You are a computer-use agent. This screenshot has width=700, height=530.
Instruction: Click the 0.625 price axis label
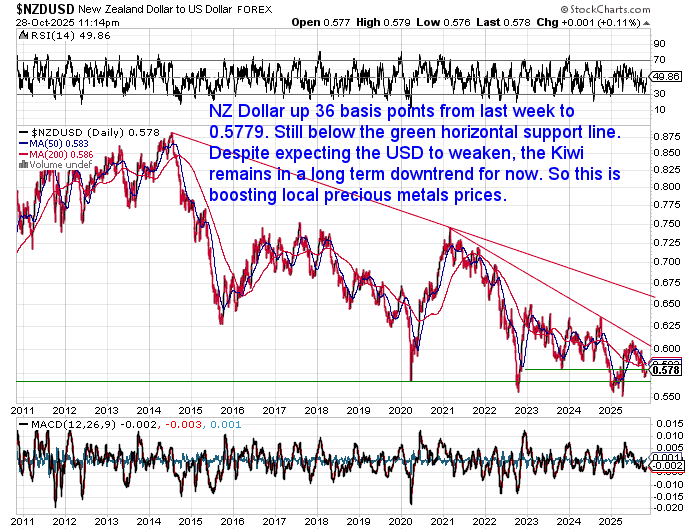pos(667,325)
